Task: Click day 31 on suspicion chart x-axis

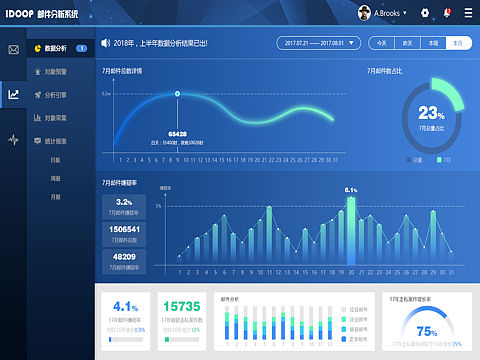Action: [451, 272]
